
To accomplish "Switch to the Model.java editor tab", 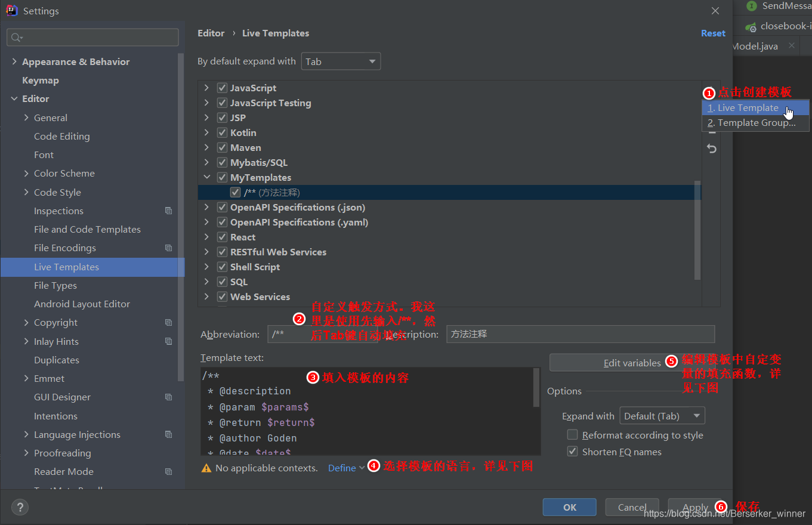I will [x=755, y=46].
